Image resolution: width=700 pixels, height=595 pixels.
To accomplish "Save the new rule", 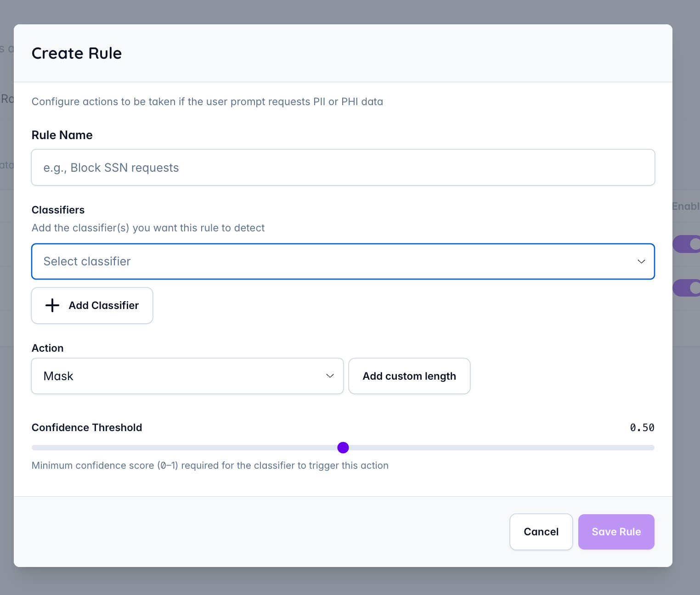I will click(616, 532).
